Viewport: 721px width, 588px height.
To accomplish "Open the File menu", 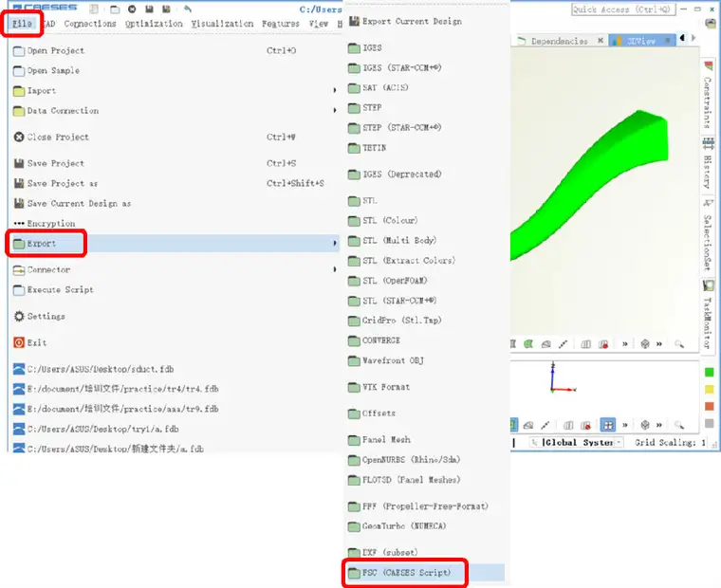I will tap(22, 24).
